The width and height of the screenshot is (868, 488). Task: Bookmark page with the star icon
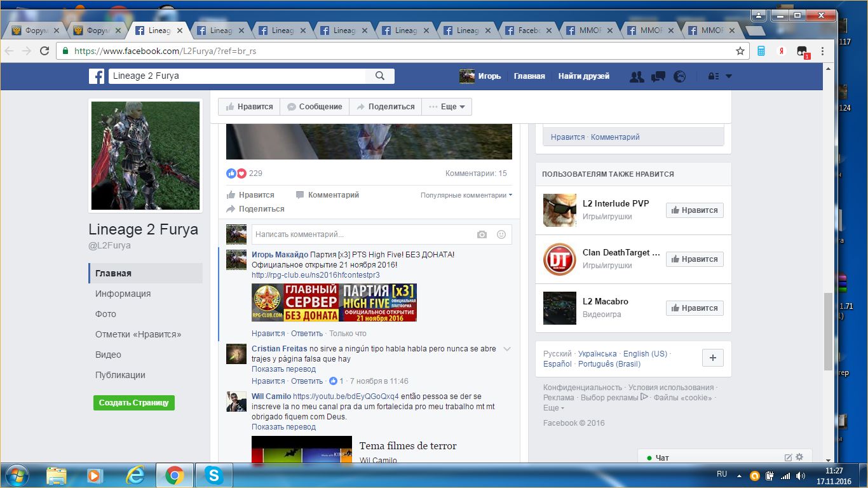(x=740, y=51)
